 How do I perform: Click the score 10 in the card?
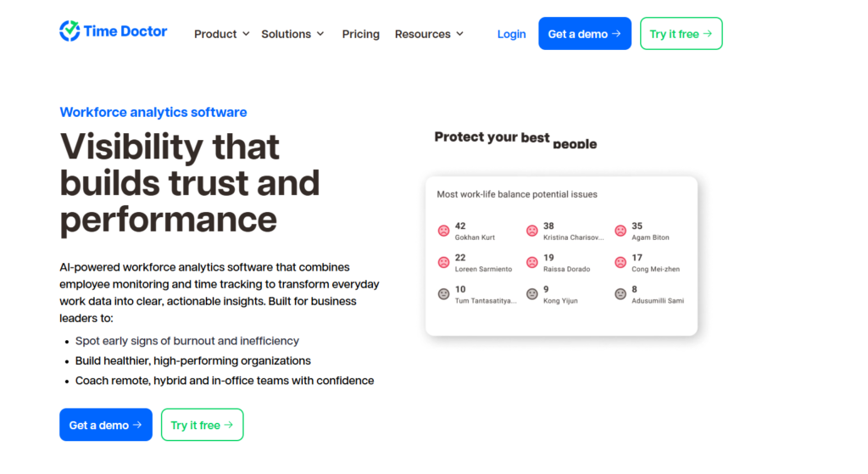460,289
